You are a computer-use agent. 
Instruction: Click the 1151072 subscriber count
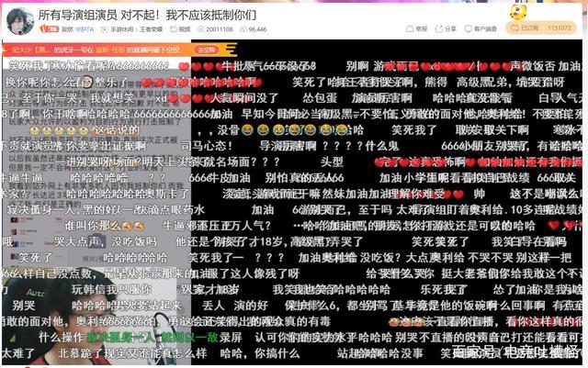tap(560, 28)
